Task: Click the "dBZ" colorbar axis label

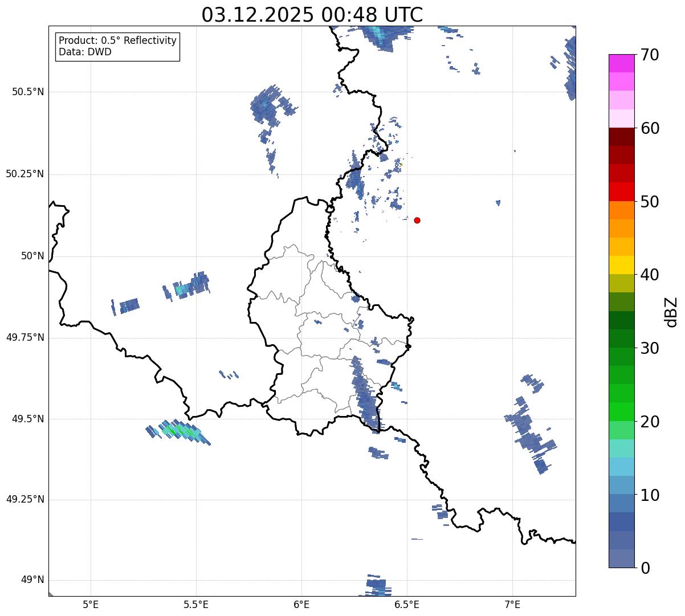Action: pyautogui.click(x=671, y=312)
